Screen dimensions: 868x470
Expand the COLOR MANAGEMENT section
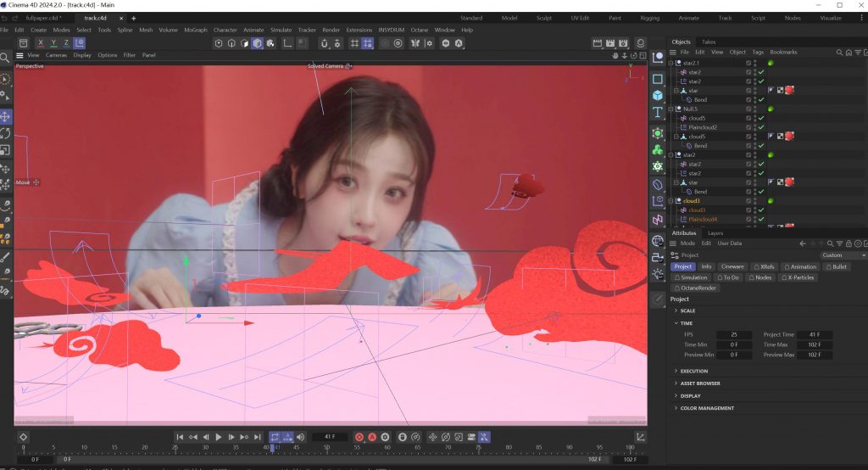pos(676,408)
